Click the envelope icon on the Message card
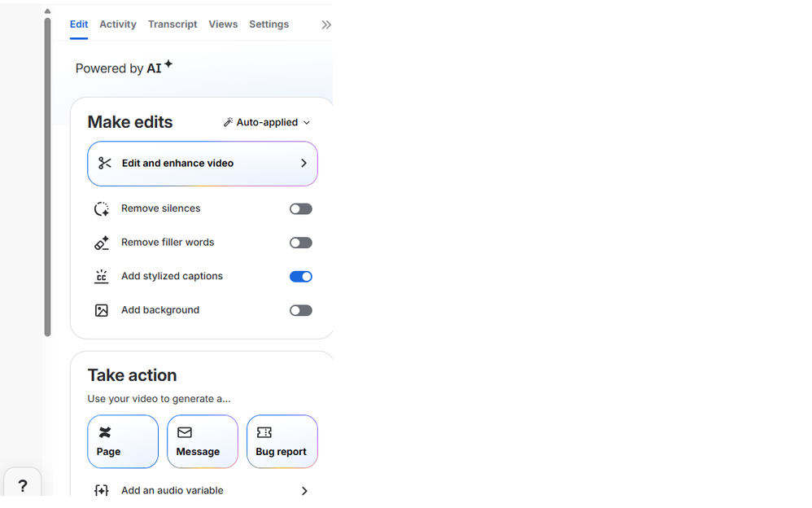The width and height of the screenshot is (812, 508). pyautogui.click(x=185, y=432)
